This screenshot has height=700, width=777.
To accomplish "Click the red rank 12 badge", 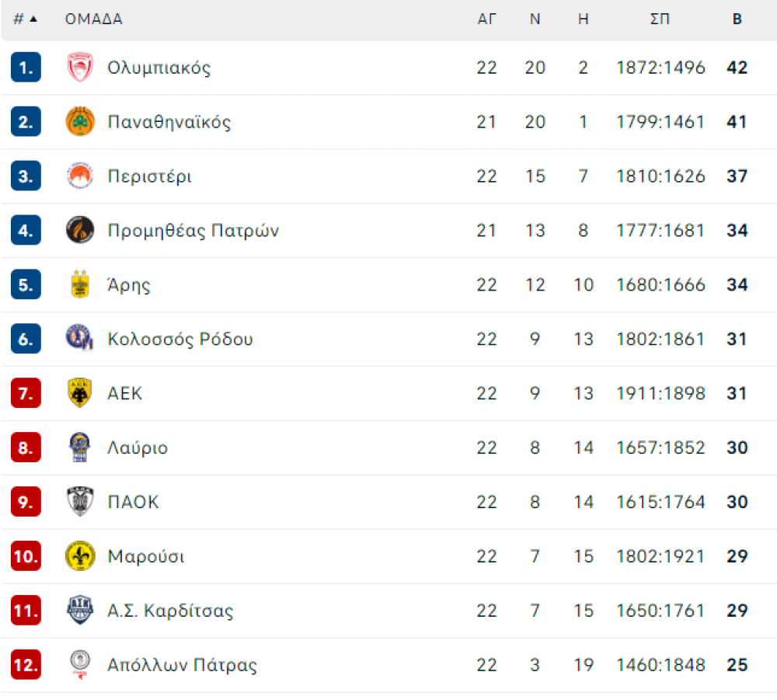I will click(x=26, y=664).
